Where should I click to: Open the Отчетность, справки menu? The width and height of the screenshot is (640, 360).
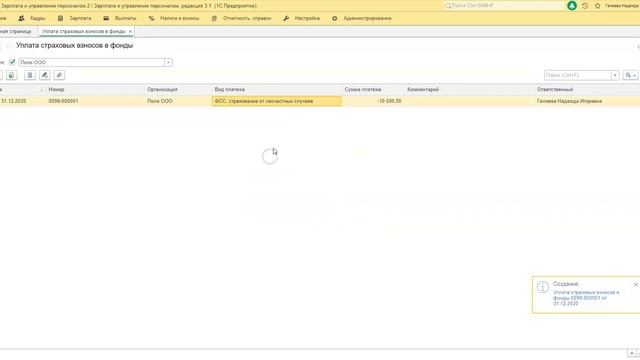point(241,18)
